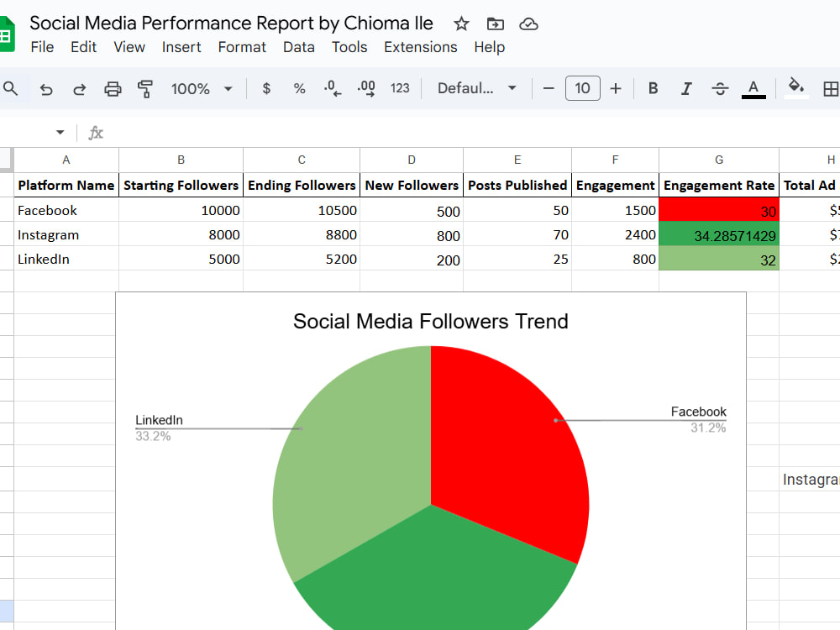
Task: Rename the document title
Action: pos(231,23)
